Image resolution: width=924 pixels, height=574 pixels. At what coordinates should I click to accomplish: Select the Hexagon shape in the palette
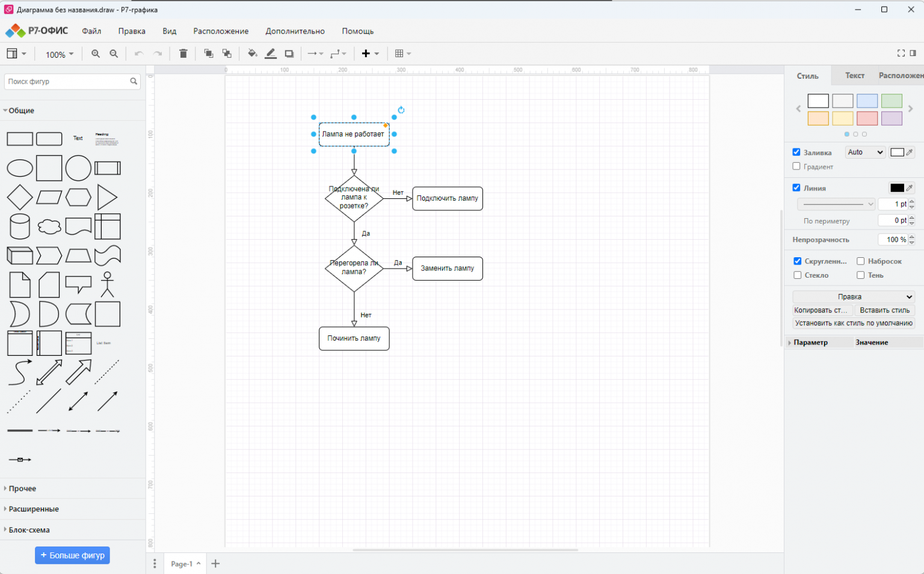tap(78, 197)
